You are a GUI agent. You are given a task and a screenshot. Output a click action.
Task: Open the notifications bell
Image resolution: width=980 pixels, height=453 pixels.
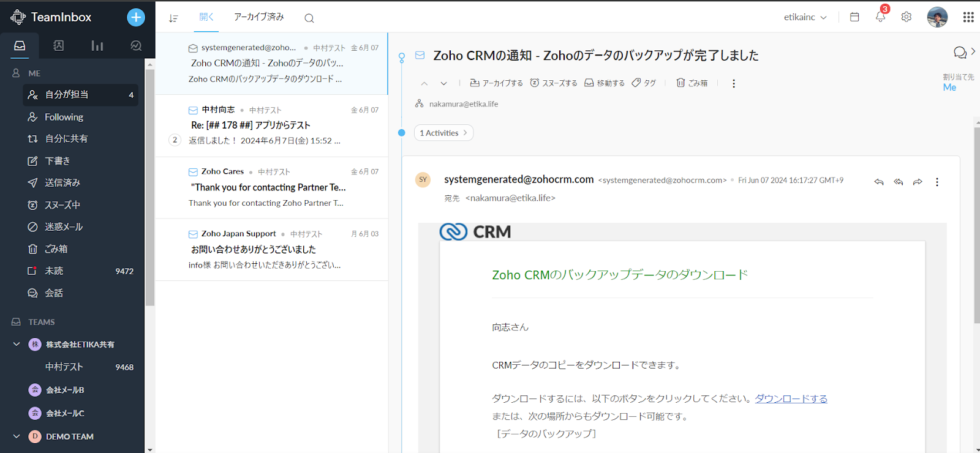(880, 17)
